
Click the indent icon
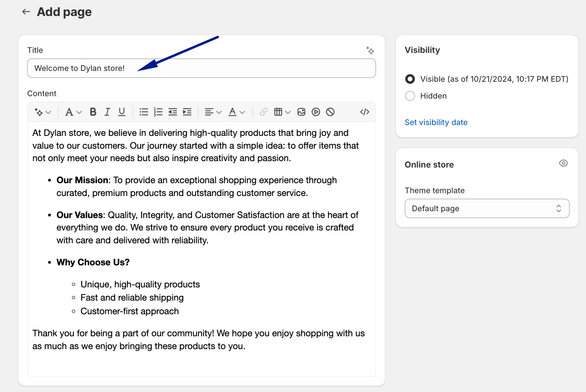pos(187,112)
